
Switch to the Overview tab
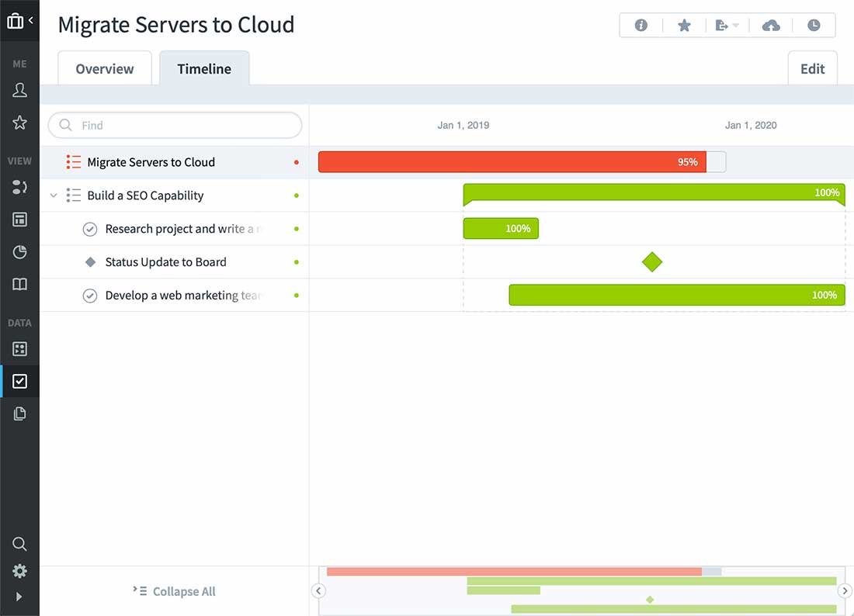pos(105,69)
